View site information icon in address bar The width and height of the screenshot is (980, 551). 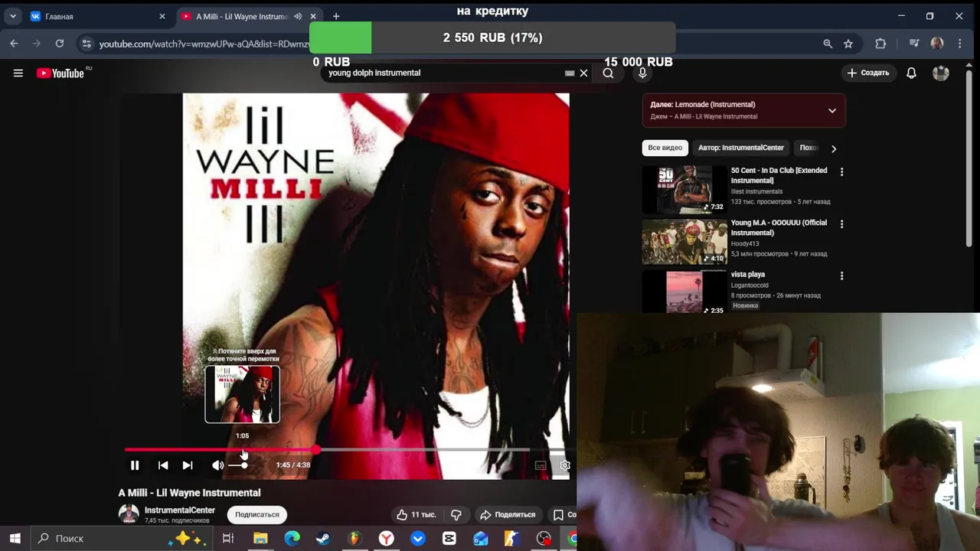click(x=87, y=44)
